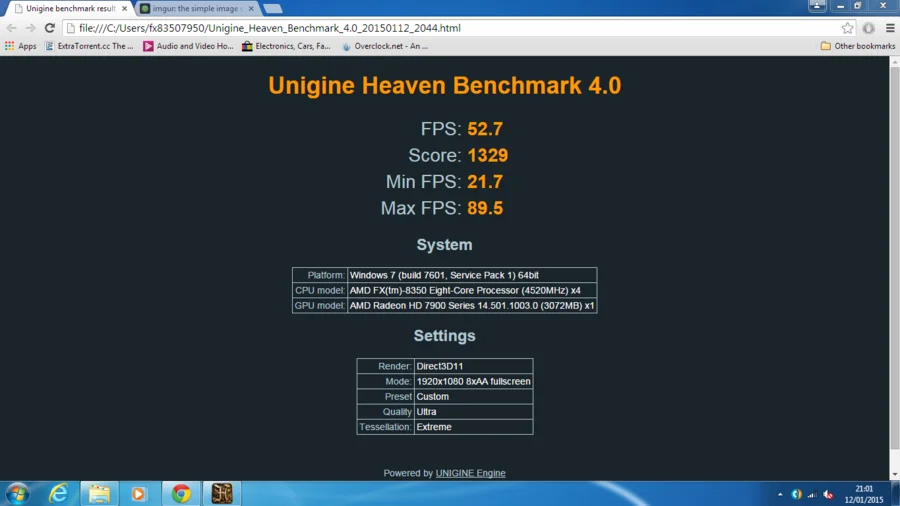Click the Custom preset cell
This screenshot has height=506, width=900.
tap(474, 396)
